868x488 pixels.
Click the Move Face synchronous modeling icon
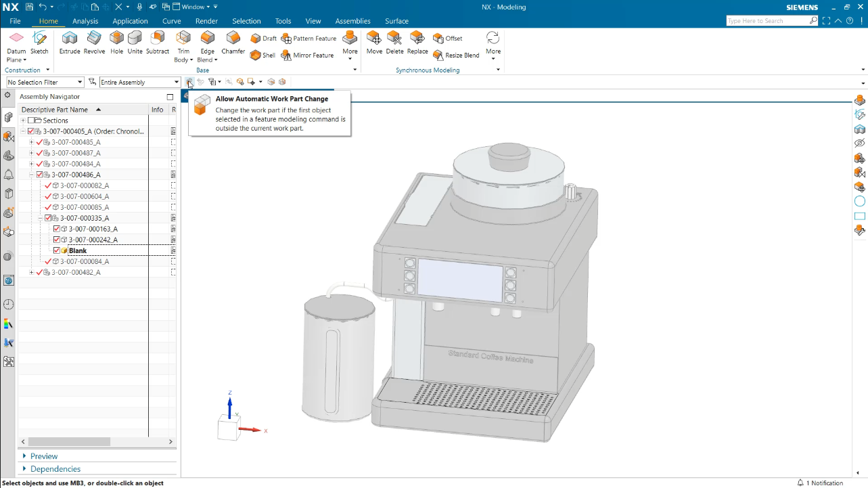click(373, 42)
